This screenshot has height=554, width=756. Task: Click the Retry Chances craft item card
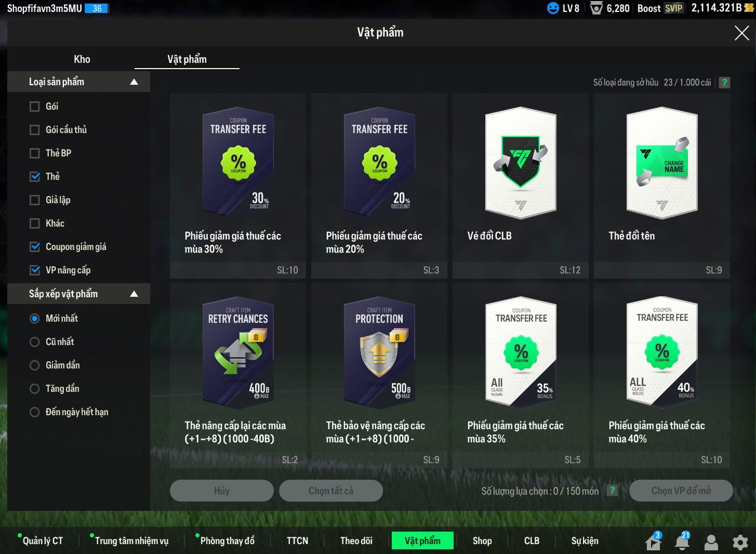[x=238, y=375]
